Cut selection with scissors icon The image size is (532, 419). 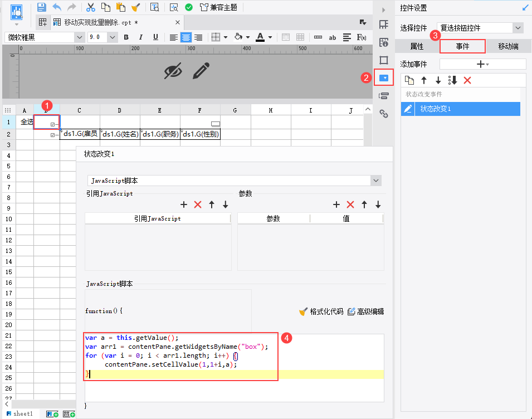pos(91,7)
